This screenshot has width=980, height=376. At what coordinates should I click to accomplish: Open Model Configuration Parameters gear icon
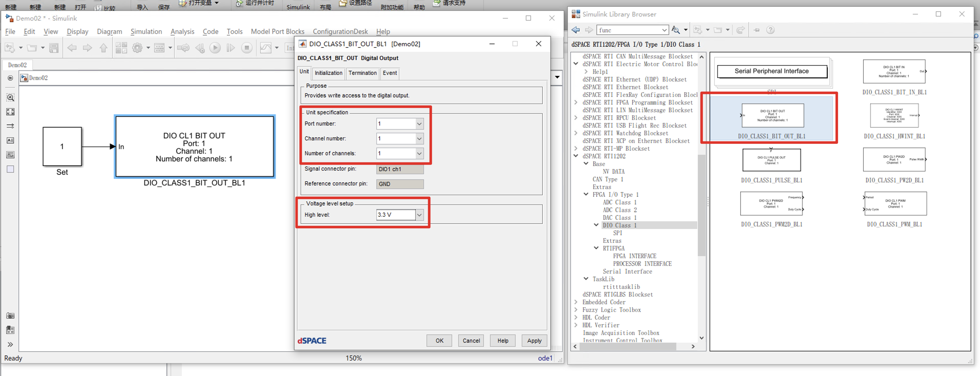137,48
